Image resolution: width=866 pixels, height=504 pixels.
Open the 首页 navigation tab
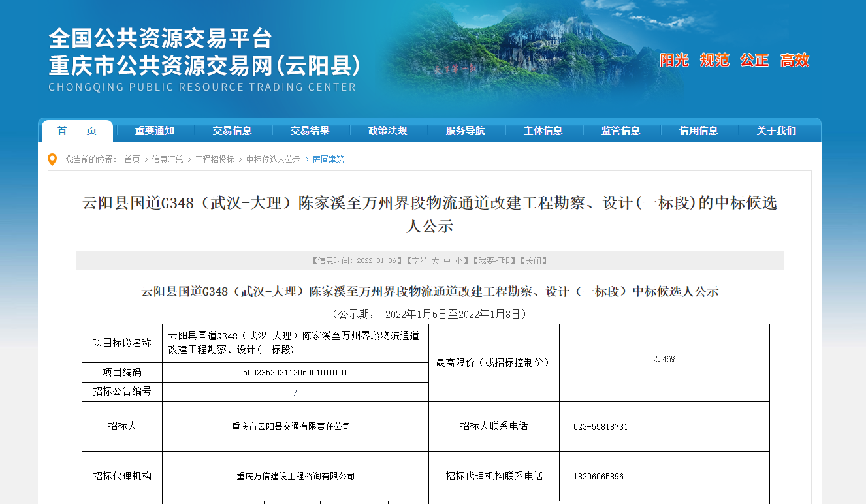tap(77, 131)
